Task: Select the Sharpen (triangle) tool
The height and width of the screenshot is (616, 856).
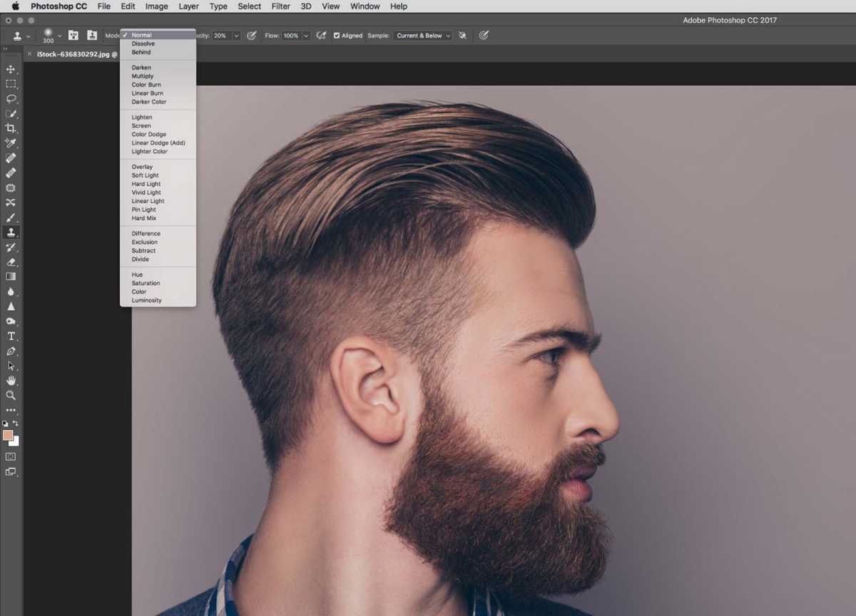Action: (x=11, y=307)
